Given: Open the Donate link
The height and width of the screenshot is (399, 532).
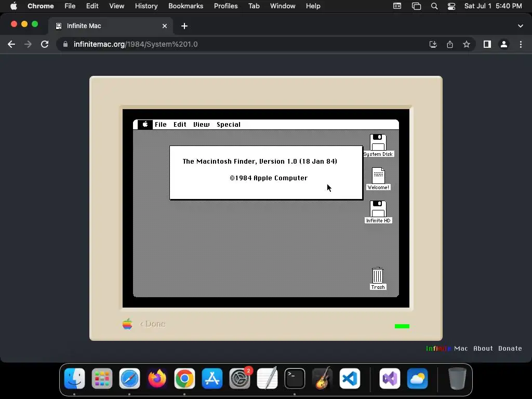Looking at the screenshot, I should click(510, 349).
